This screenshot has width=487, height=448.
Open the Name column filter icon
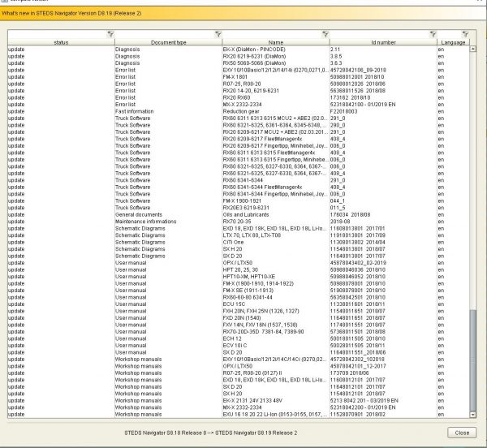[x=325, y=34]
